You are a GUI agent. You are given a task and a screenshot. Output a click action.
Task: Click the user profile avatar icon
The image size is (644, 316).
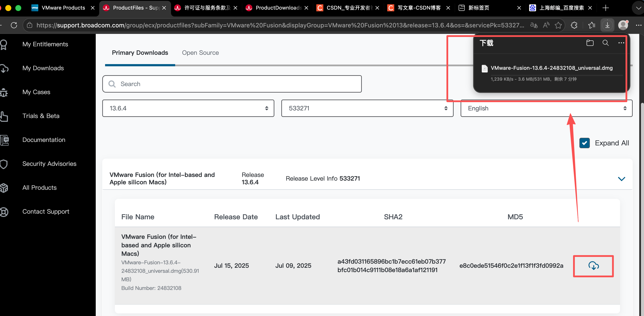click(x=623, y=25)
